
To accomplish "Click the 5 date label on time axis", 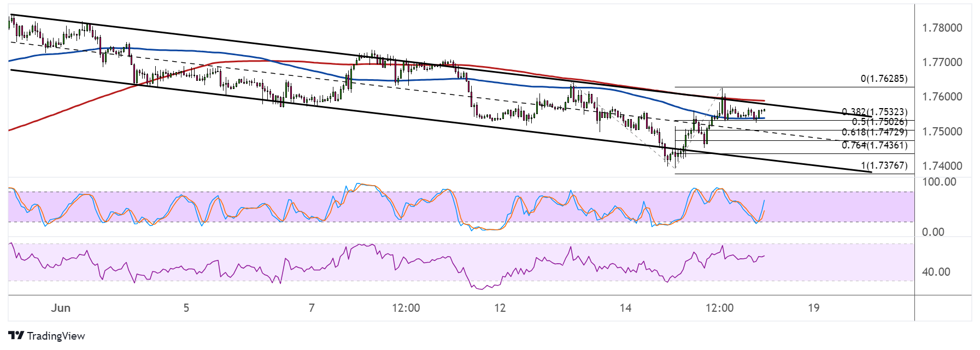I will 186,308.
